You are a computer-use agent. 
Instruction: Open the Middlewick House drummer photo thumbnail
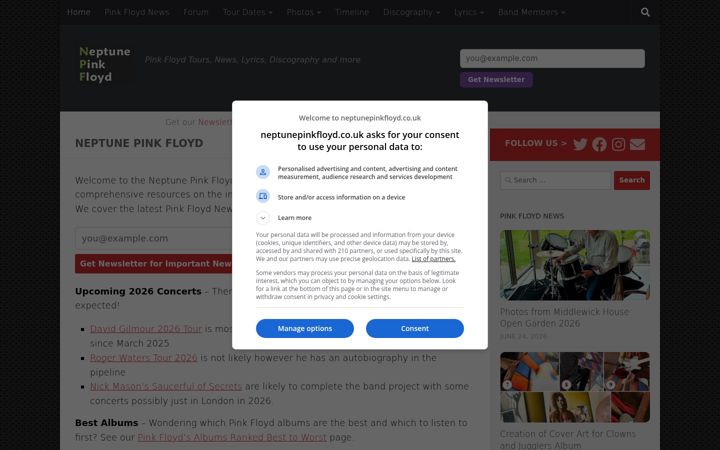[x=575, y=265]
